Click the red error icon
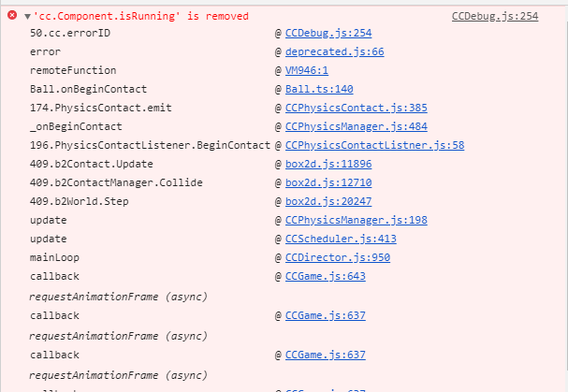The image size is (568, 392). [12, 16]
